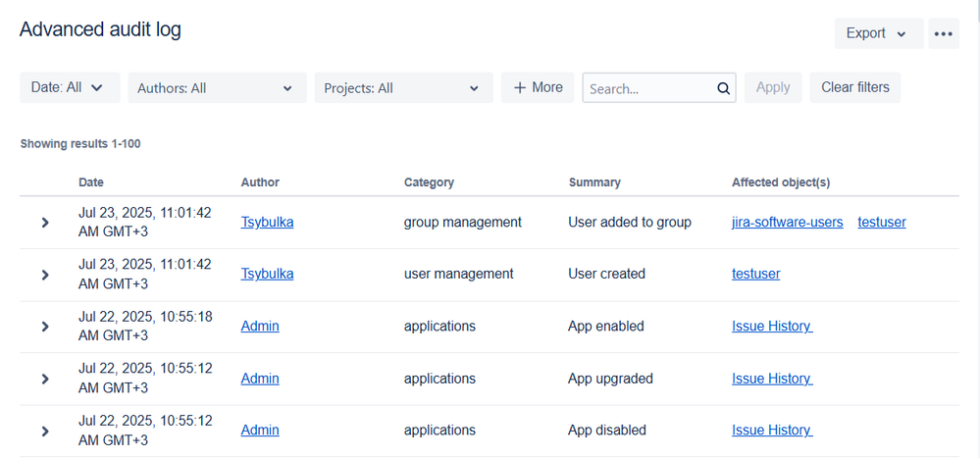Click the search magnifier icon
The image size is (980, 458).
point(723,88)
